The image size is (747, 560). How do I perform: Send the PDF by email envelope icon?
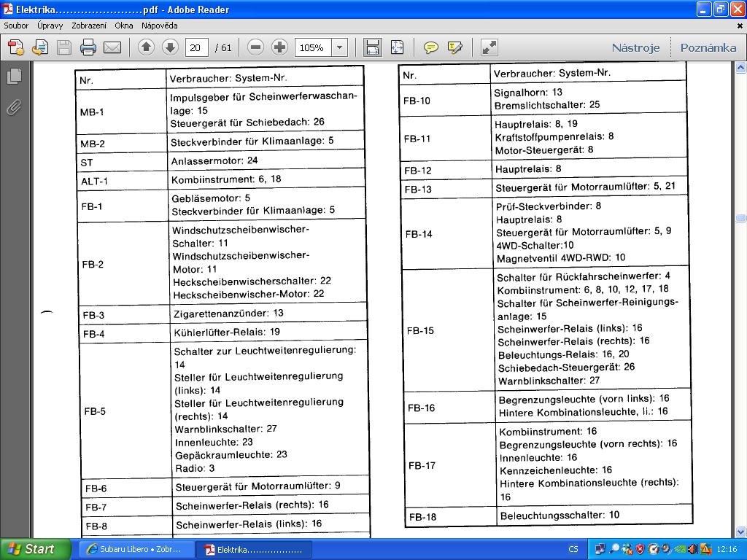click(x=112, y=47)
